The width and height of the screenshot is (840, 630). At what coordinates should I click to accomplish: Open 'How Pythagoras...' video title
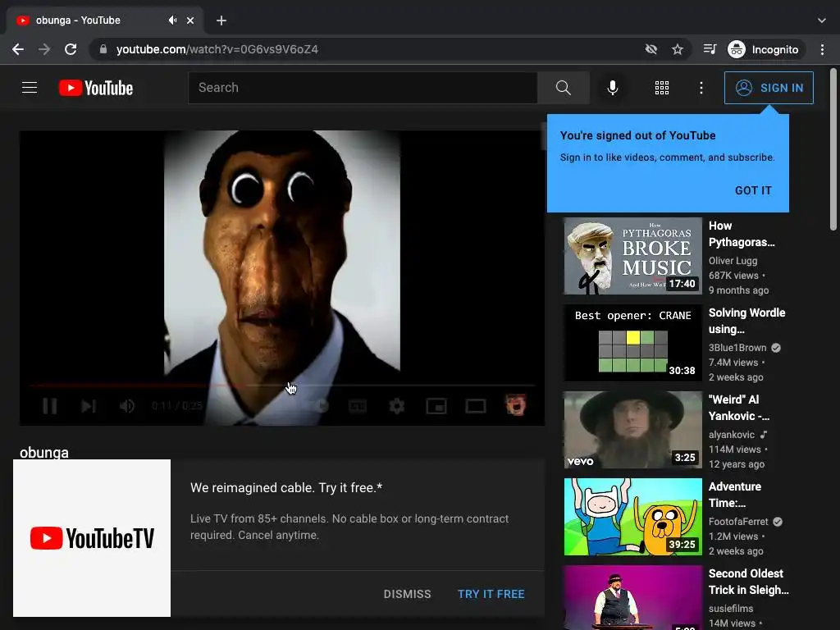click(742, 234)
